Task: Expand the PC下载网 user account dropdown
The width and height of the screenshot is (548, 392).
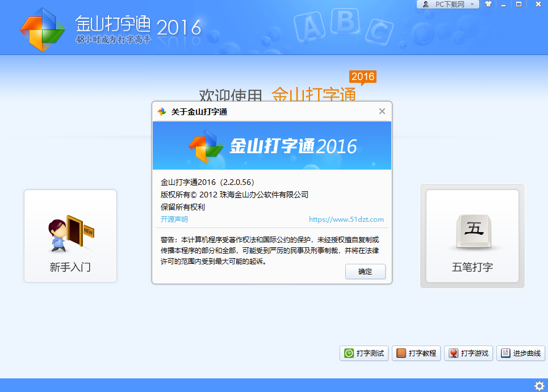Action: click(471, 5)
